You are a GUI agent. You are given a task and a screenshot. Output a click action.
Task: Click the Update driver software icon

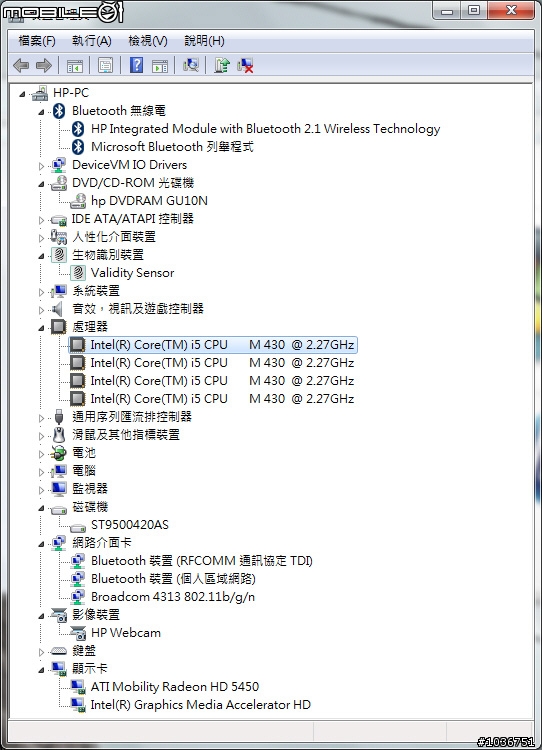[x=221, y=65]
